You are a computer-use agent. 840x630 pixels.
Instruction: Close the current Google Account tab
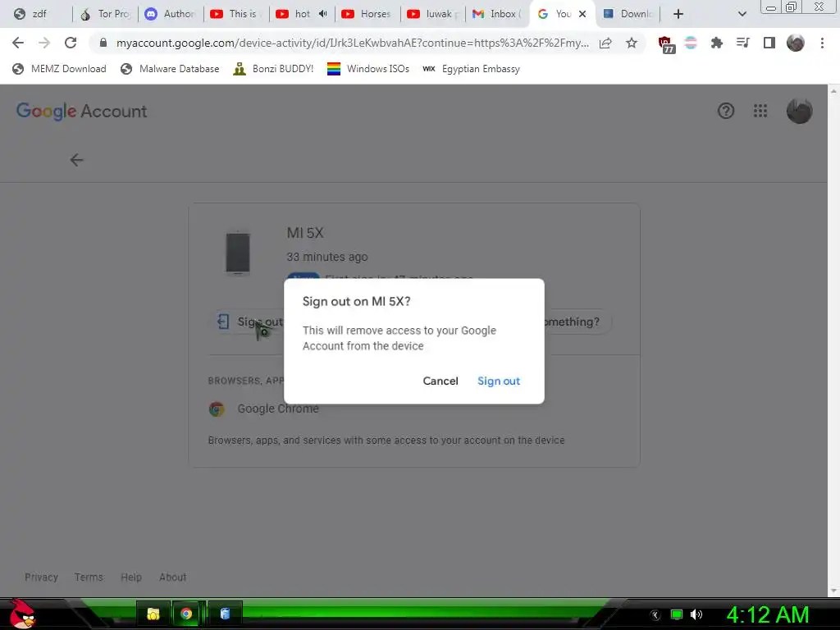coord(582,14)
